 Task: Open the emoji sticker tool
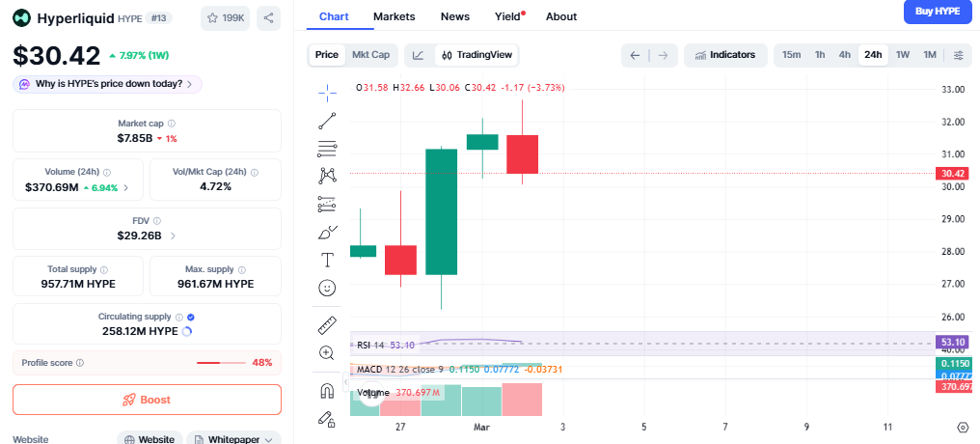click(x=327, y=288)
